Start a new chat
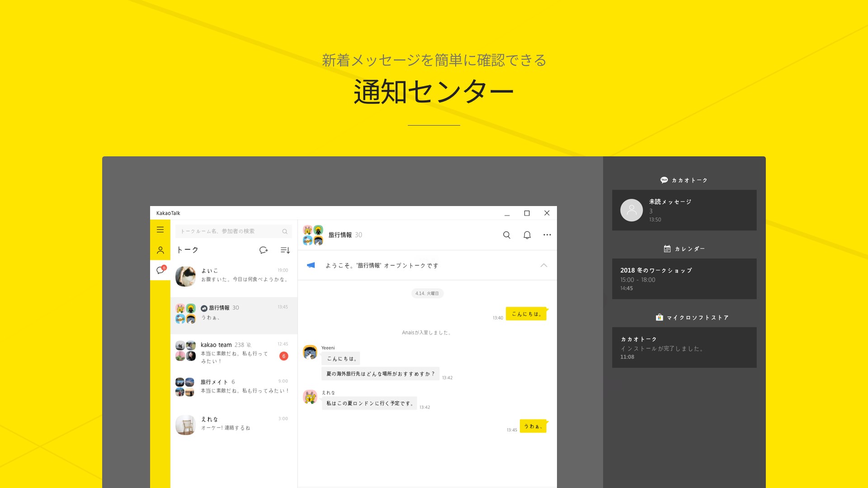 [264, 250]
